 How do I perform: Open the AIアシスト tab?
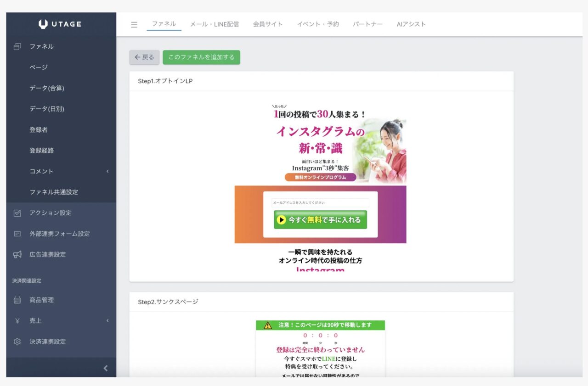[x=411, y=24]
